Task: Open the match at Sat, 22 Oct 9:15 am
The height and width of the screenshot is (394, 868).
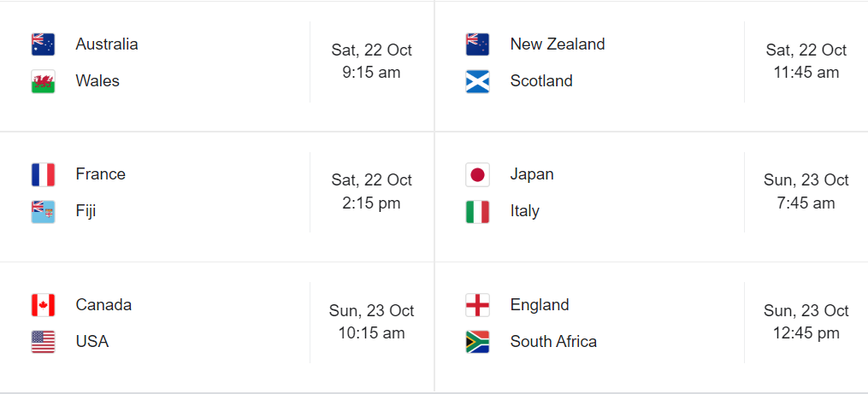Action: (x=371, y=62)
